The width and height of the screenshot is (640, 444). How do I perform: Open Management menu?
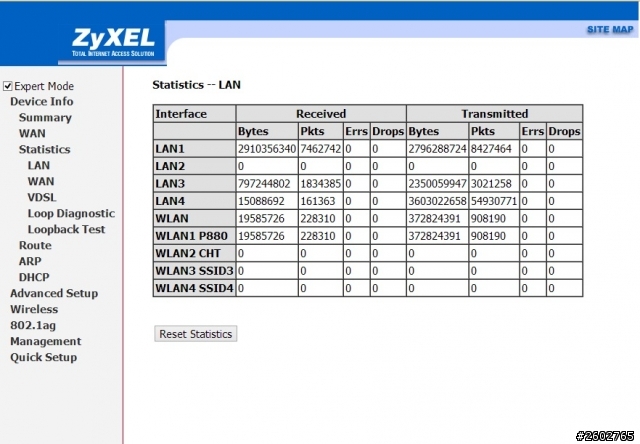(x=45, y=341)
